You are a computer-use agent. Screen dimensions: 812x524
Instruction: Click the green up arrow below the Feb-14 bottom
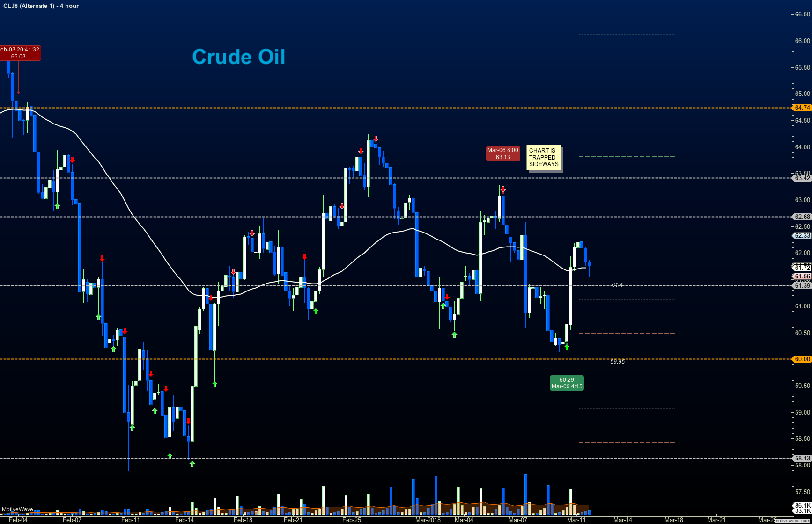tap(192, 464)
